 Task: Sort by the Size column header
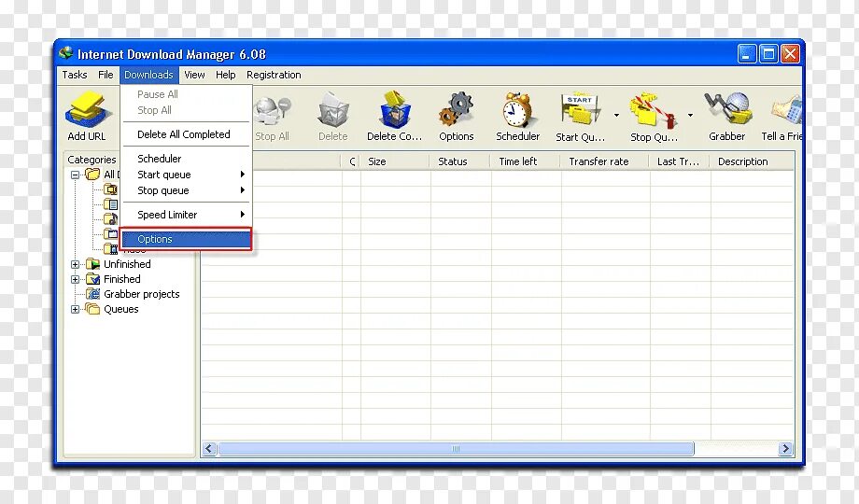point(394,161)
